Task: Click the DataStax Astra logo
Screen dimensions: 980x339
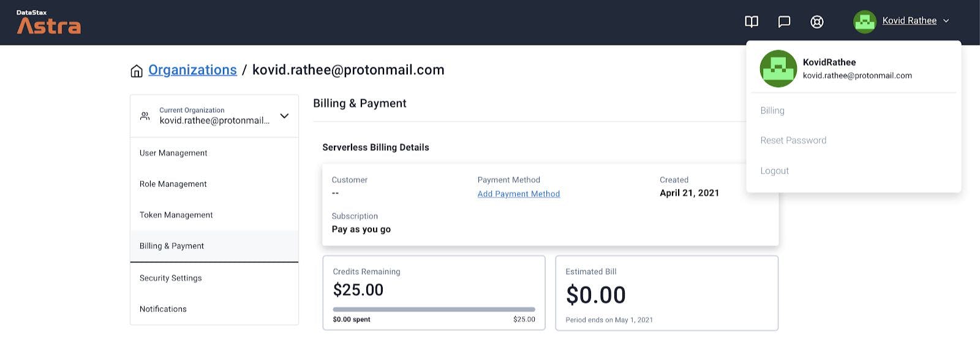Action: (48, 22)
